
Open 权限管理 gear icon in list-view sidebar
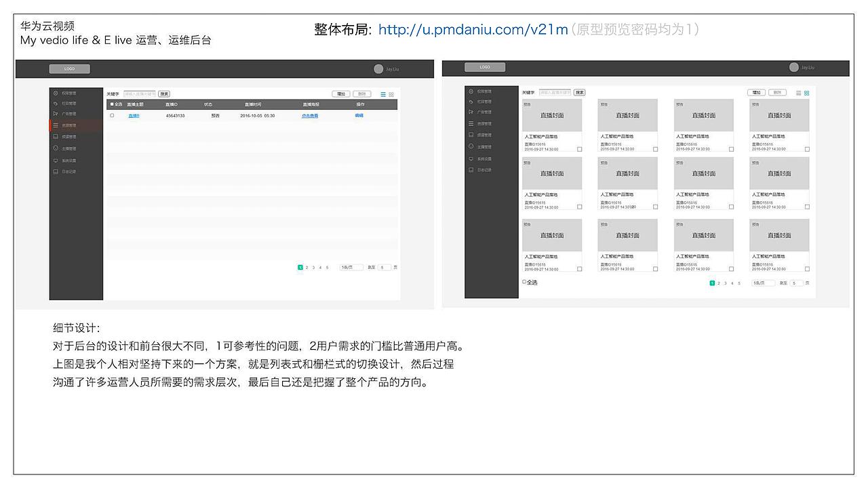point(55,91)
